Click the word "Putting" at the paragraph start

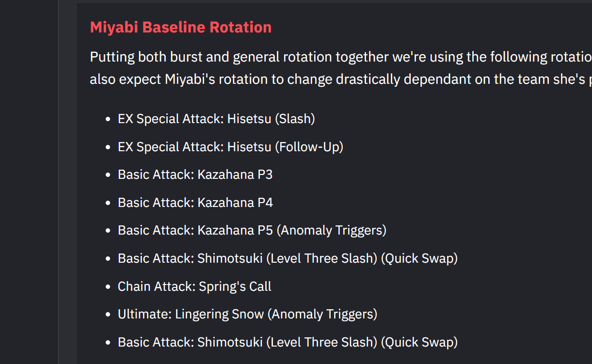112,57
